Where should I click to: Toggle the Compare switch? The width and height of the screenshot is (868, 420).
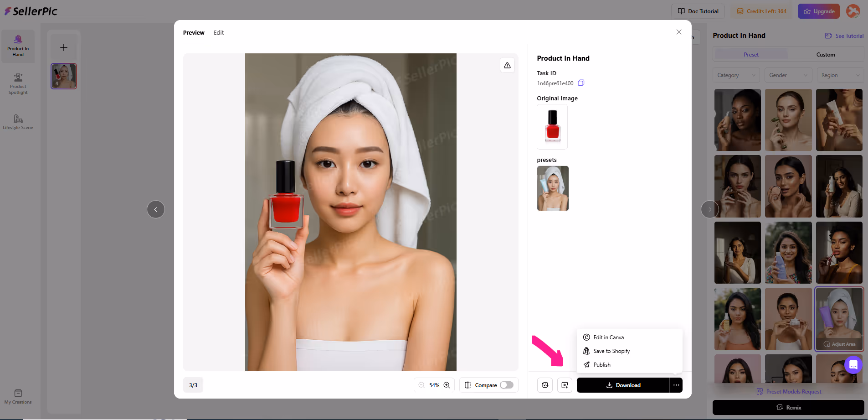506,385
